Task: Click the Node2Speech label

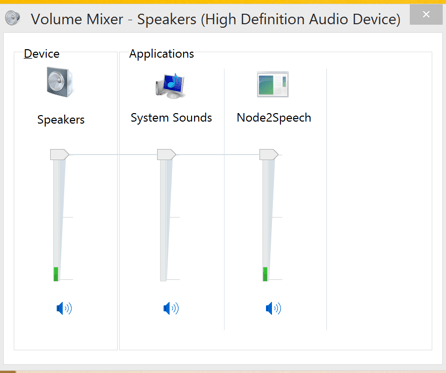Action: tap(274, 118)
